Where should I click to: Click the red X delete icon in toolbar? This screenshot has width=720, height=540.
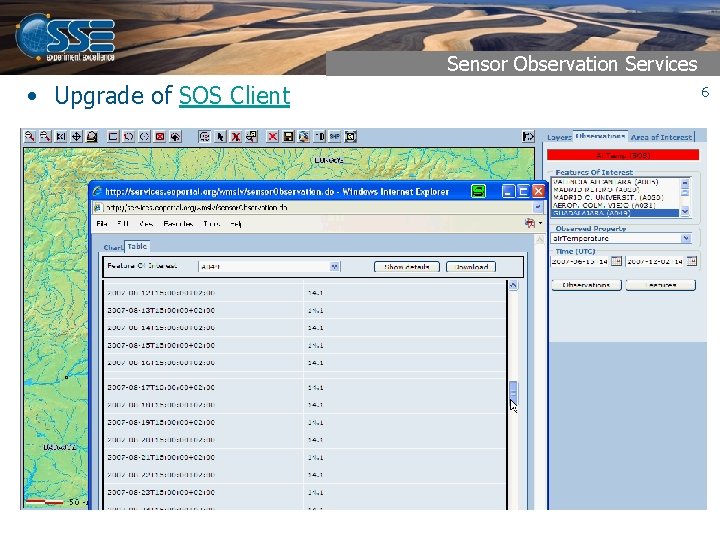pyautogui.click(x=273, y=136)
